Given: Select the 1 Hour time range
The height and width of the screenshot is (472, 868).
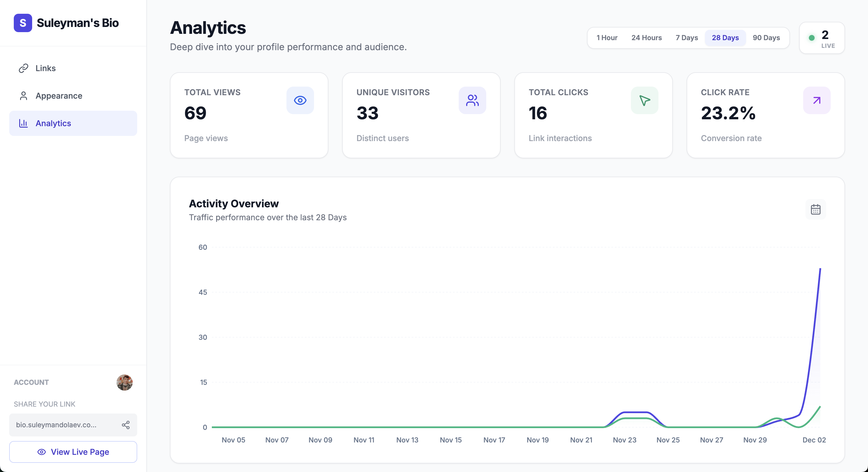Looking at the screenshot, I should tap(607, 38).
